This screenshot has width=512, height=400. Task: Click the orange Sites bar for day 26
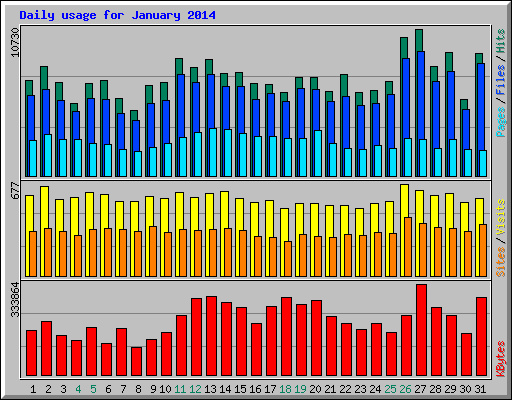point(408,247)
